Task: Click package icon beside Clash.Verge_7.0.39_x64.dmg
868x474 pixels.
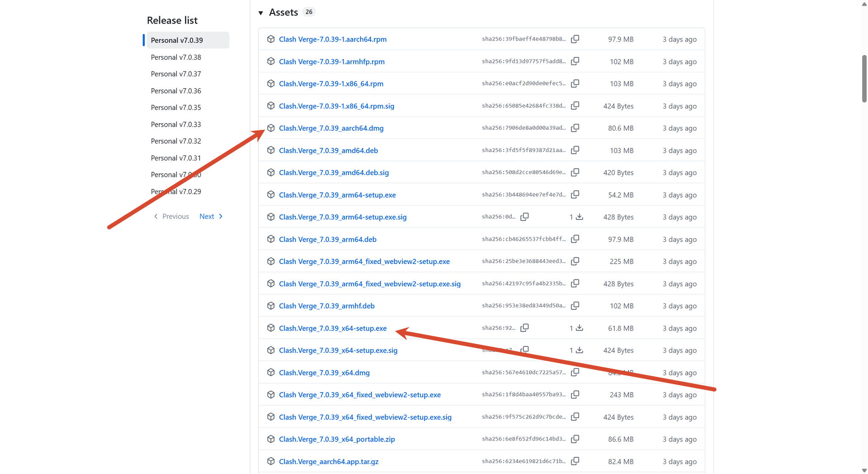Action: coord(271,372)
